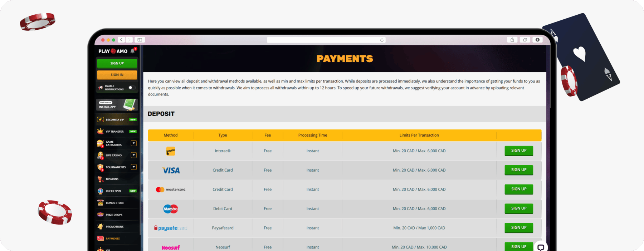
Task: Click the Method column header
Action: [171, 135]
